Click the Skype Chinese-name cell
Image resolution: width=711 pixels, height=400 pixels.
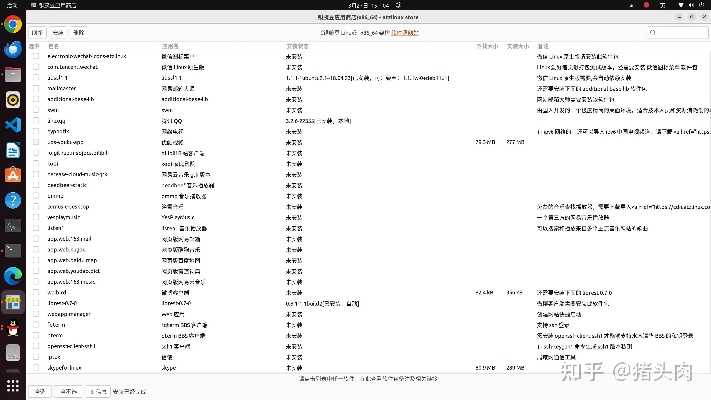pyautogui.click(x=169, y=368)
